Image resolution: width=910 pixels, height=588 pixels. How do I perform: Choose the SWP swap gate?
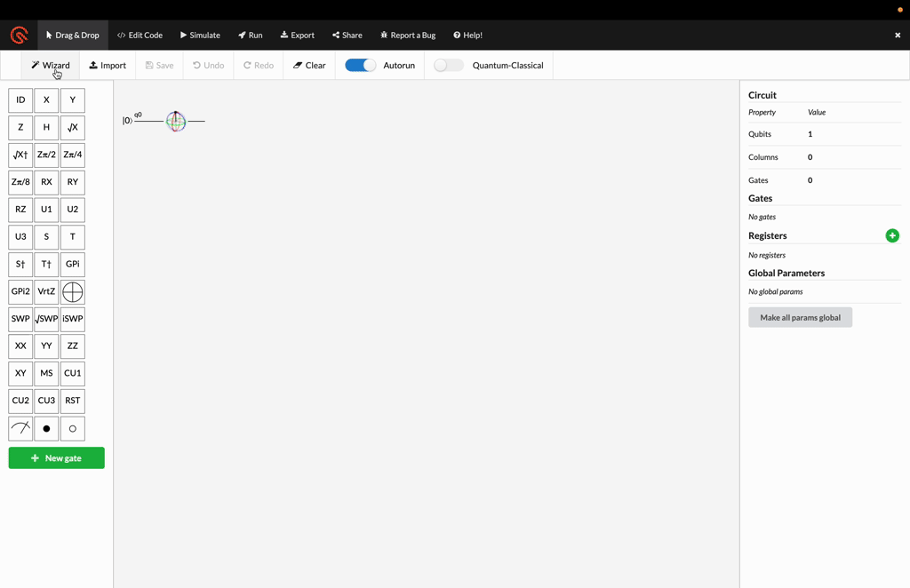[20, 319]
